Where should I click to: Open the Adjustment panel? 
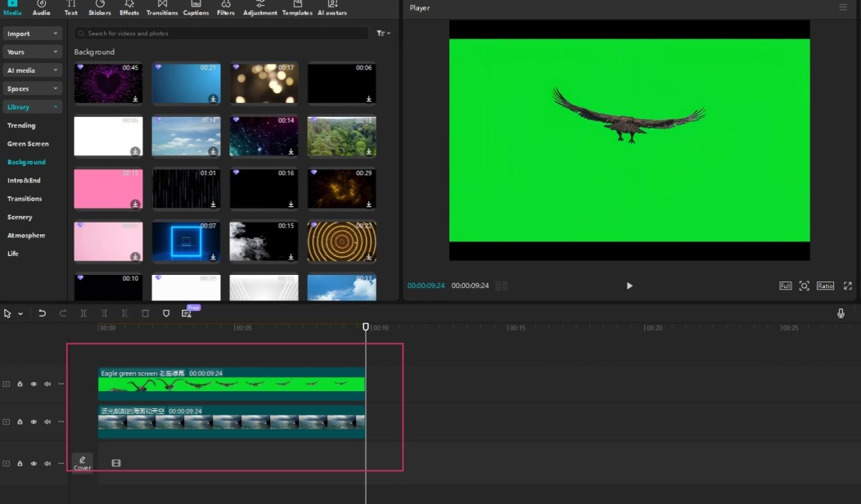259,7
